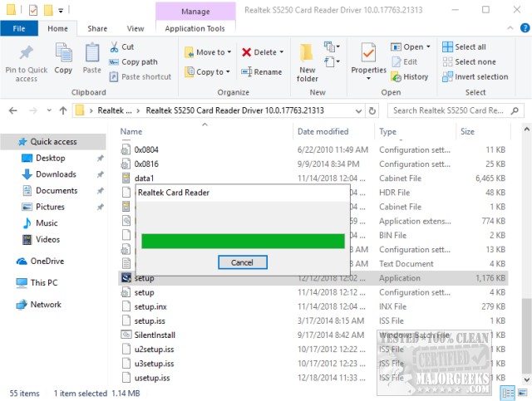Viewport: 532px width, 401px height.
Task: Switch to the View tab
Action: [x=135, y=28]
